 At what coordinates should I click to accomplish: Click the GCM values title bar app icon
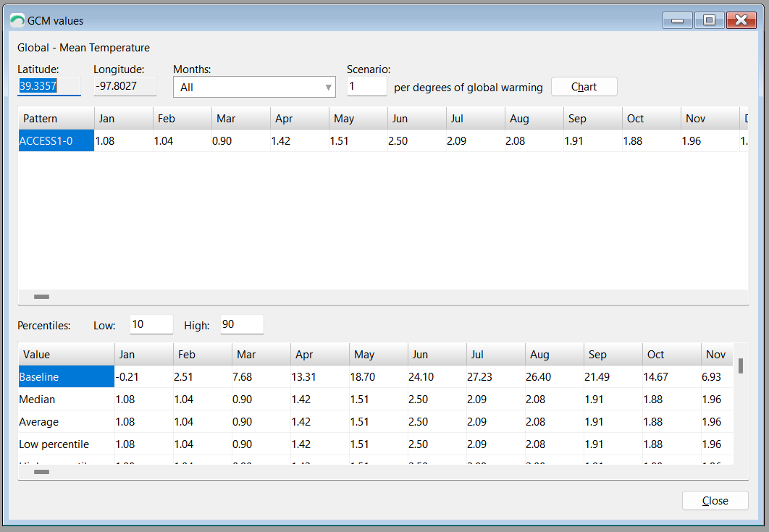tap(17, 20)
